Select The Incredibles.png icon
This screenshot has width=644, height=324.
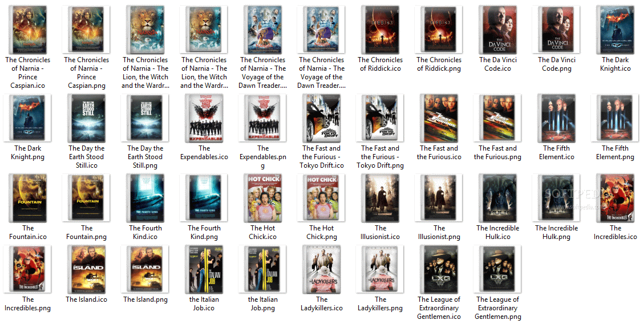27,269
